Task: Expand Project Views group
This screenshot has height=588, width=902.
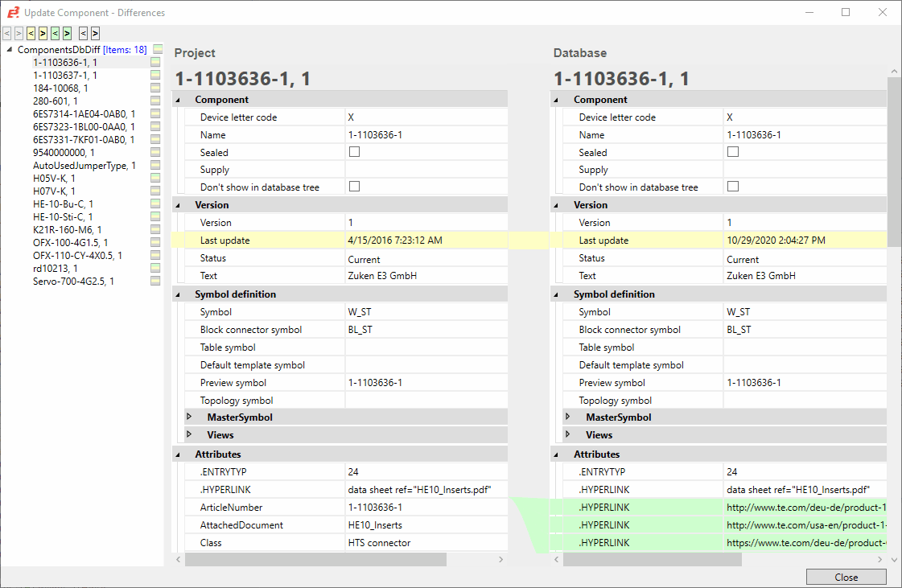Action: [189, 434]
